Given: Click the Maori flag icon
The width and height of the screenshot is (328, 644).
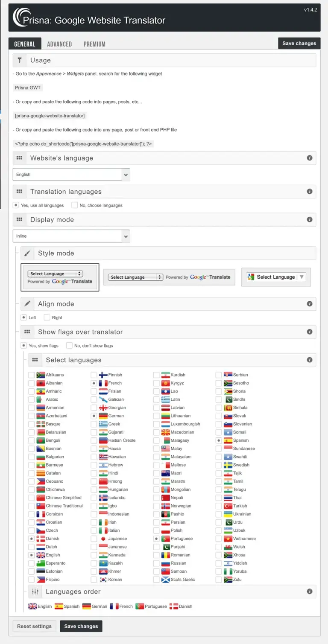Looking at the screenshot, I should pos(166,473).
